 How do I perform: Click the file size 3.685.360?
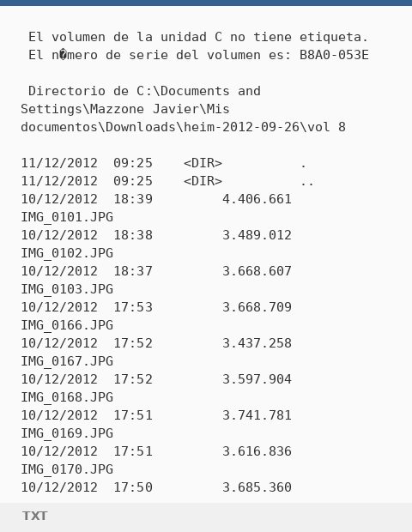tap(257, 487)
